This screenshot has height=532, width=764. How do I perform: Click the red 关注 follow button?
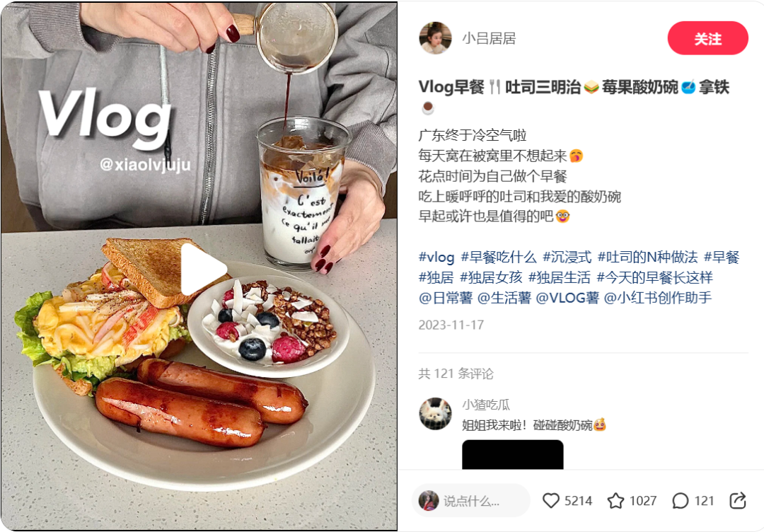tap(707, 38)
